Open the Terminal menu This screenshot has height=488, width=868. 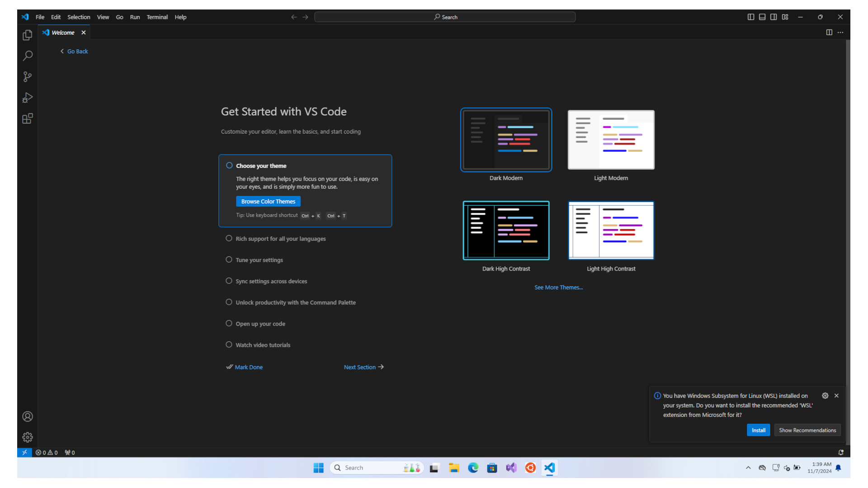tap(157, 17)
